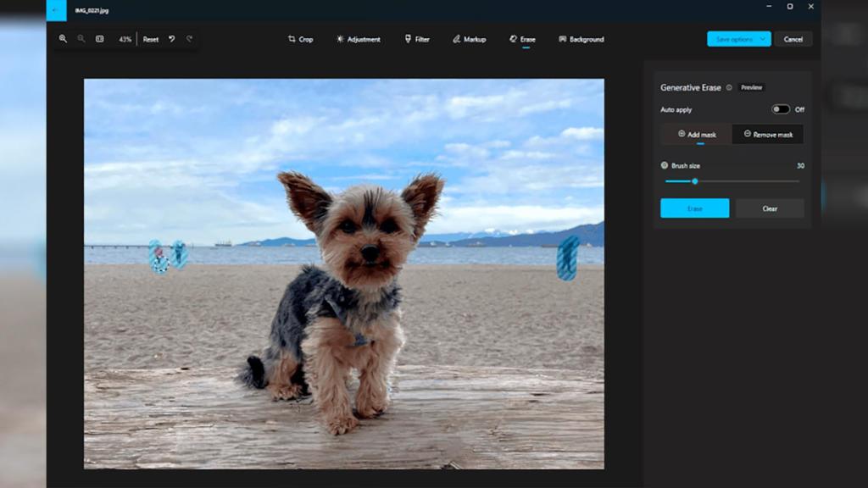The width and height of the screenshot is (868, 488).
Task: Open the 43% zoom level field
Action: click(125, 39)
